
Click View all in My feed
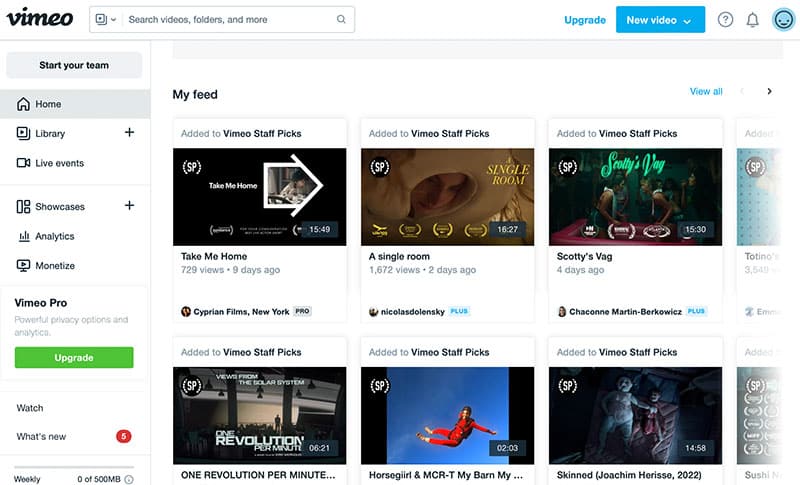pos(706,91)
